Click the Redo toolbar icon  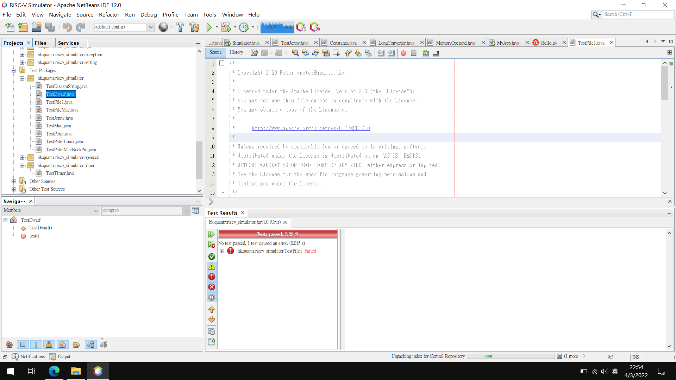pos(81,27)
